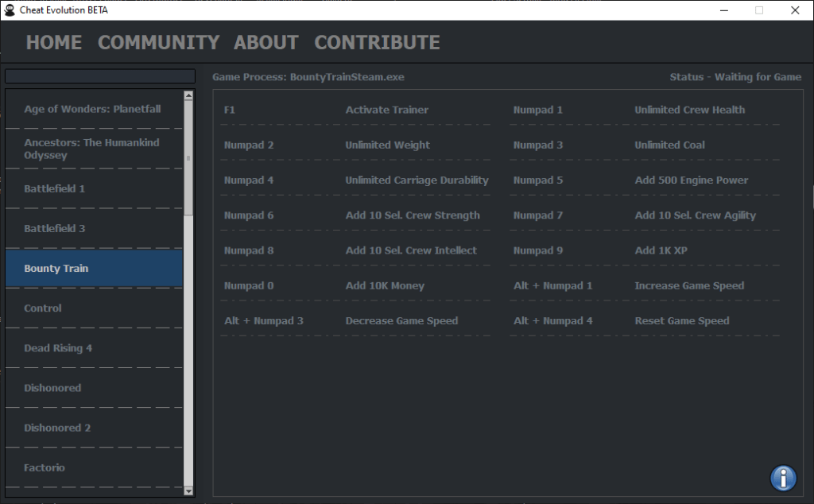This screenshot has width=814, height=504.
Task: Select the highlighted Bounty Train entry
Action: point(94,269)
